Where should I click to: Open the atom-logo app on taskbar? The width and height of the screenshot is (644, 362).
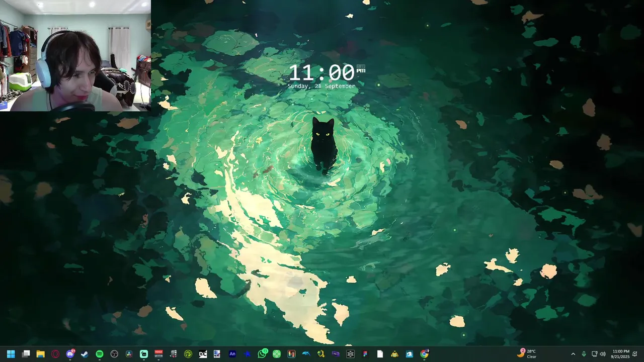click(x=350, y=354)
